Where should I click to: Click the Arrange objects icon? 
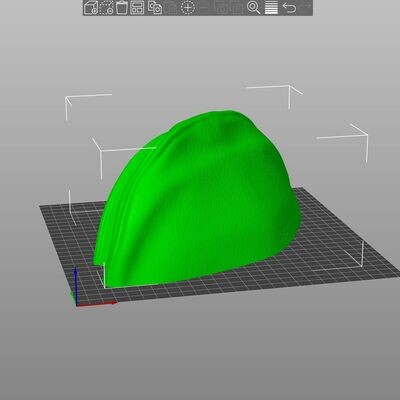137,8
